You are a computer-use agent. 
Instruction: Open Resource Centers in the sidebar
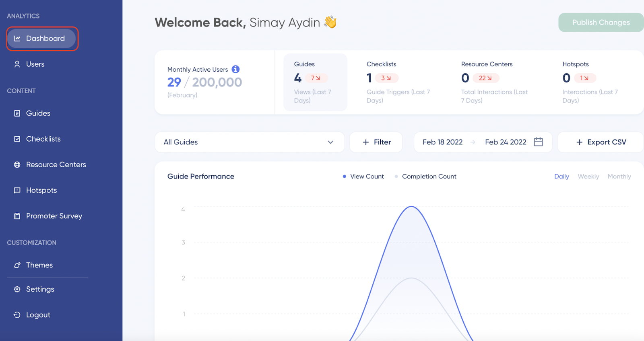coord(56,165)
